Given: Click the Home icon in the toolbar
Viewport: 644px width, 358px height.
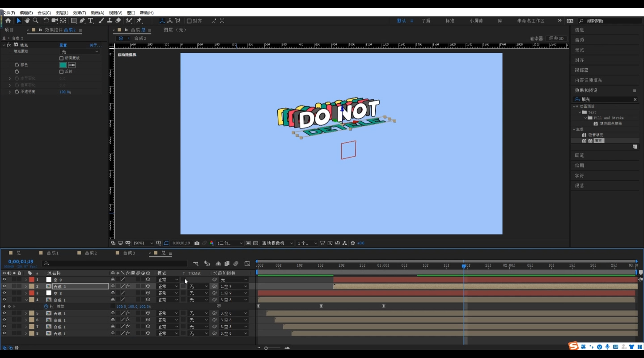Looking at the screenshot, I should (x=8, y=21).
